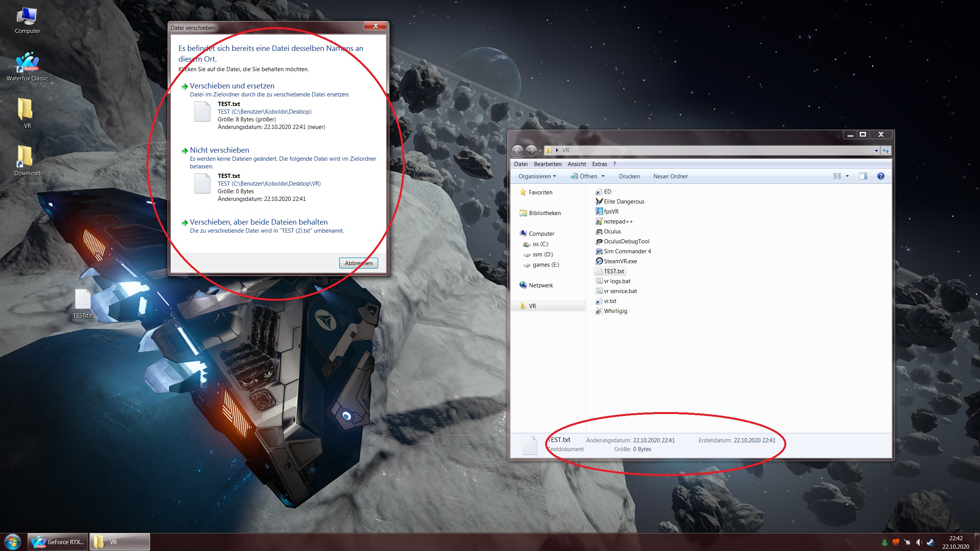Click the volume speaker tray icon
Image resolution: width=980 pixels, height=551 pixels.
coord(919,542)
